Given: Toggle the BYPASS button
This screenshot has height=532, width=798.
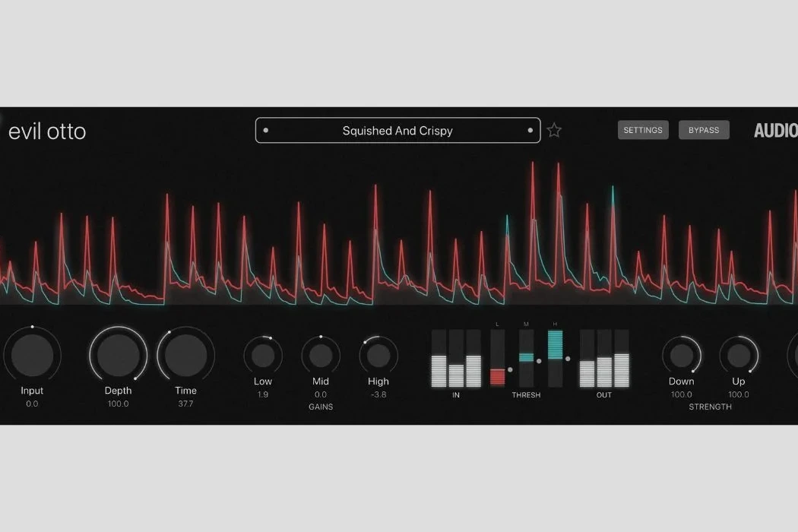Looking at the screenshot, I should 704,130.
